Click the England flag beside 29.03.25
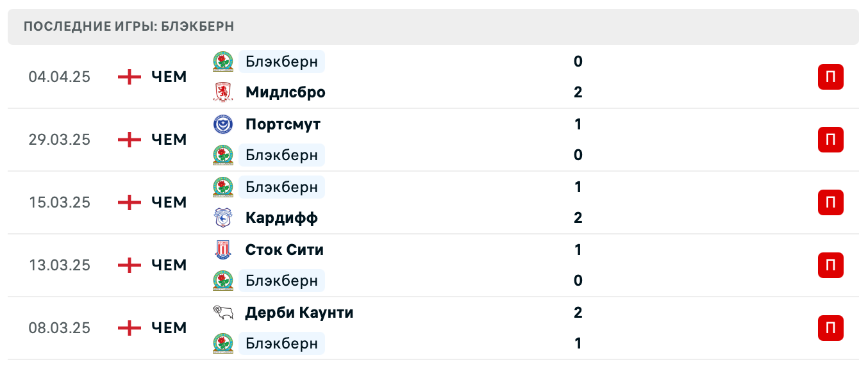This screenshot has height=369, width=868. [129, 140]
